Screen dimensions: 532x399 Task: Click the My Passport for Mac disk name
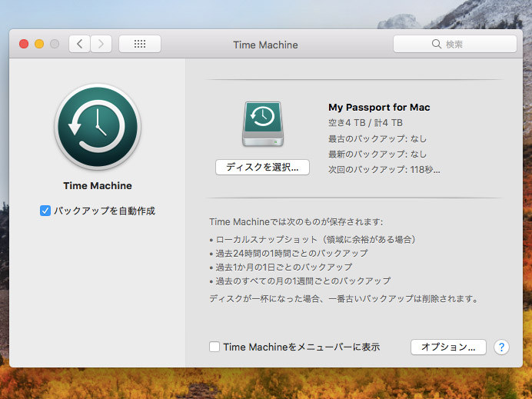click(379, 107)
